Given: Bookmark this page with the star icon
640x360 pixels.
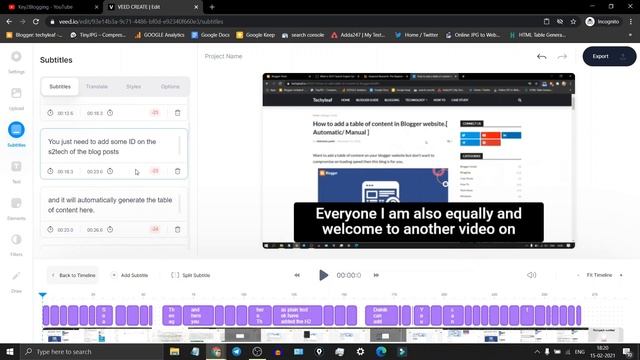Looking at the screenshot, I should coord(573,22).
